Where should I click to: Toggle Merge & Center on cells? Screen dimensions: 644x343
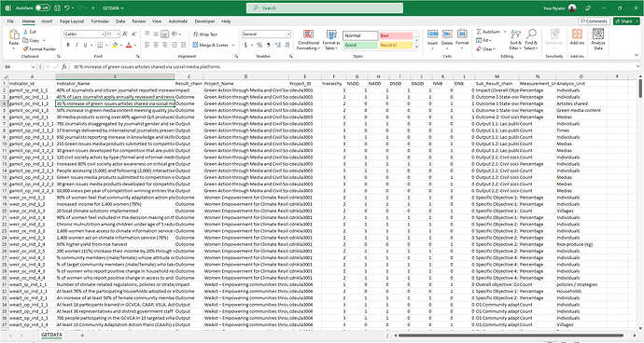210,45
